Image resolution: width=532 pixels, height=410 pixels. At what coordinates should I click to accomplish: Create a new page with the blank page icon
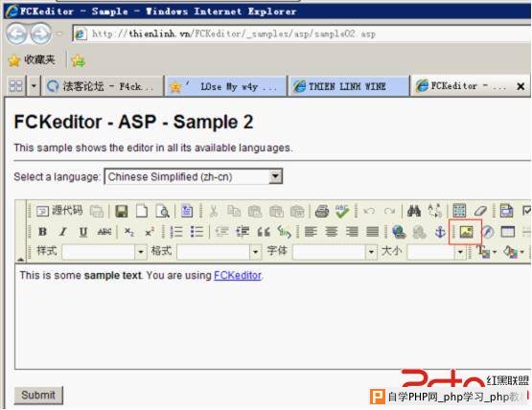click(x=142, y=212)
